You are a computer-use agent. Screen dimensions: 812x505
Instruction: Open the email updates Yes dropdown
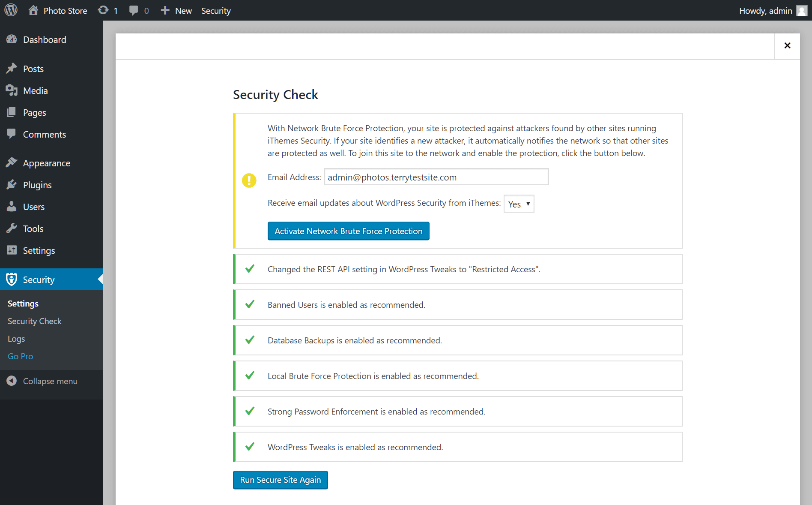click(x=519, y=204)
